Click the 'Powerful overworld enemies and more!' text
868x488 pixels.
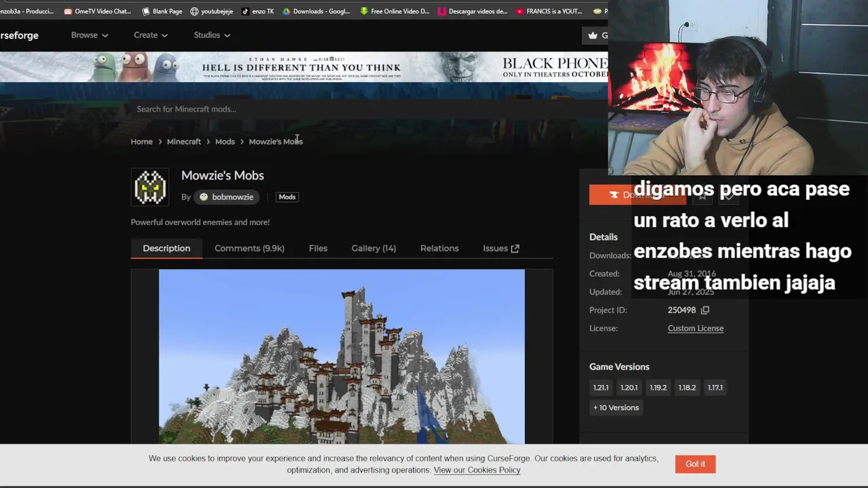[200, 222]
